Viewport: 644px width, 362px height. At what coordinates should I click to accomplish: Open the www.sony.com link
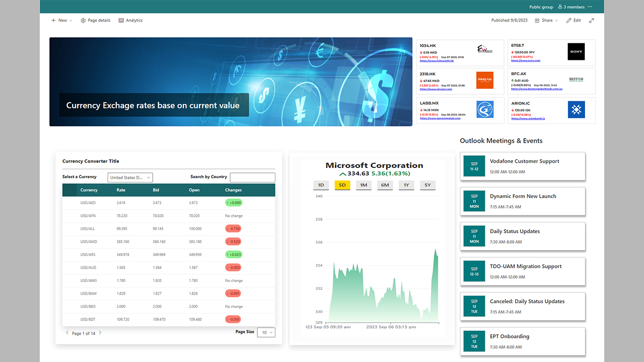click(x=526, y=60)
